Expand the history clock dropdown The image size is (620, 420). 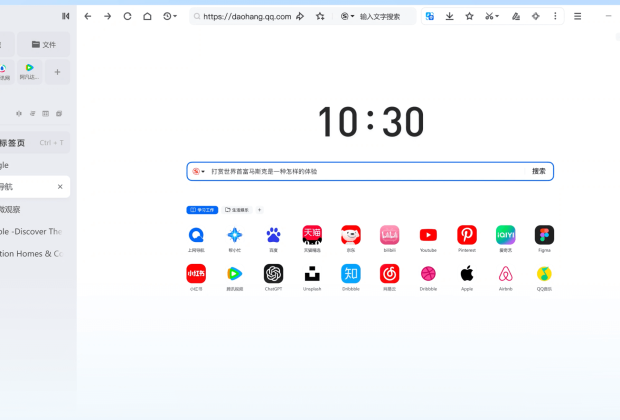click(x=170, y=16)
